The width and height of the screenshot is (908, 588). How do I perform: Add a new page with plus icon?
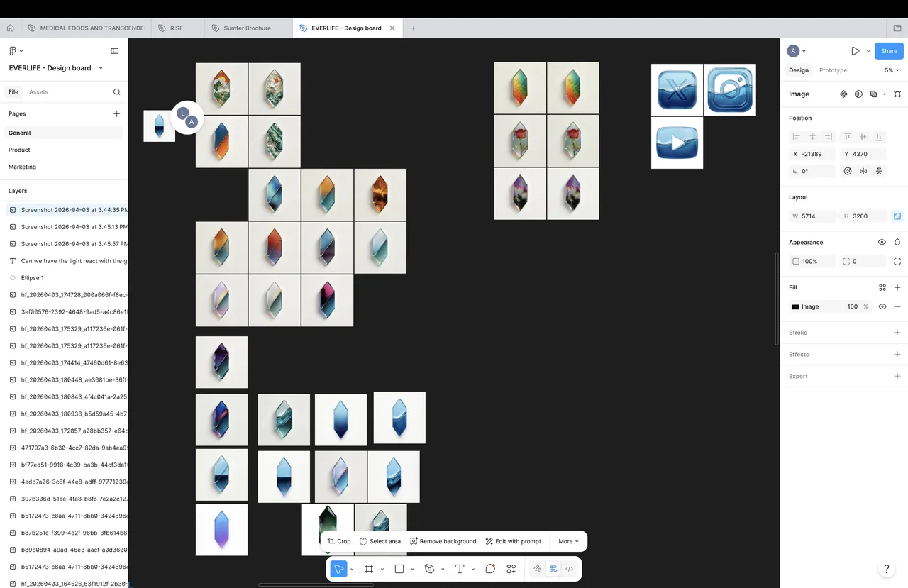tap(117, 113)
